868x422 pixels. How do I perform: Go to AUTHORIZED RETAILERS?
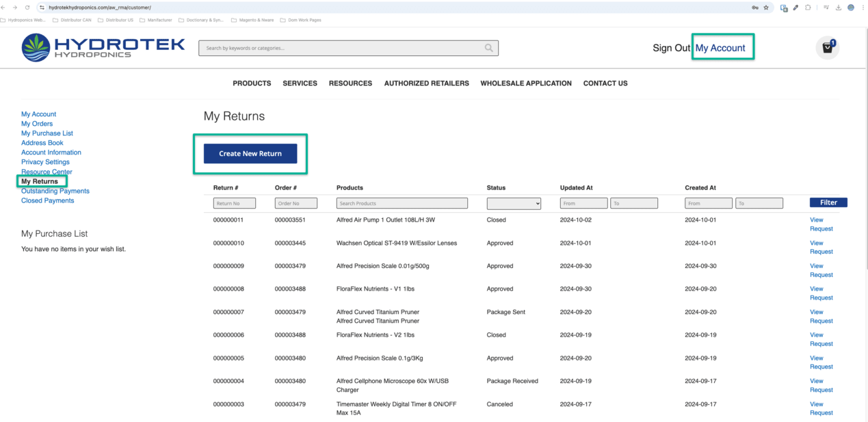tap(426, 83)
